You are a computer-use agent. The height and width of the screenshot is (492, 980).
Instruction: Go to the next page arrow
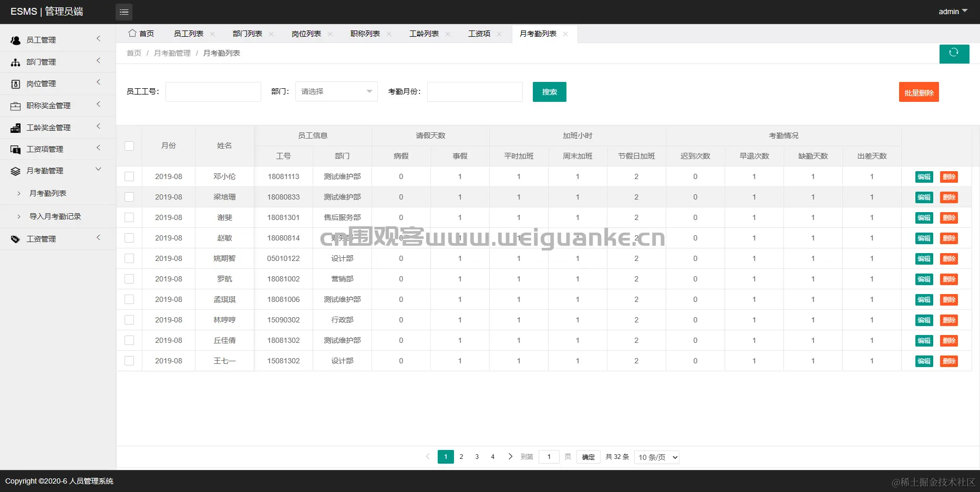point(510,456)
